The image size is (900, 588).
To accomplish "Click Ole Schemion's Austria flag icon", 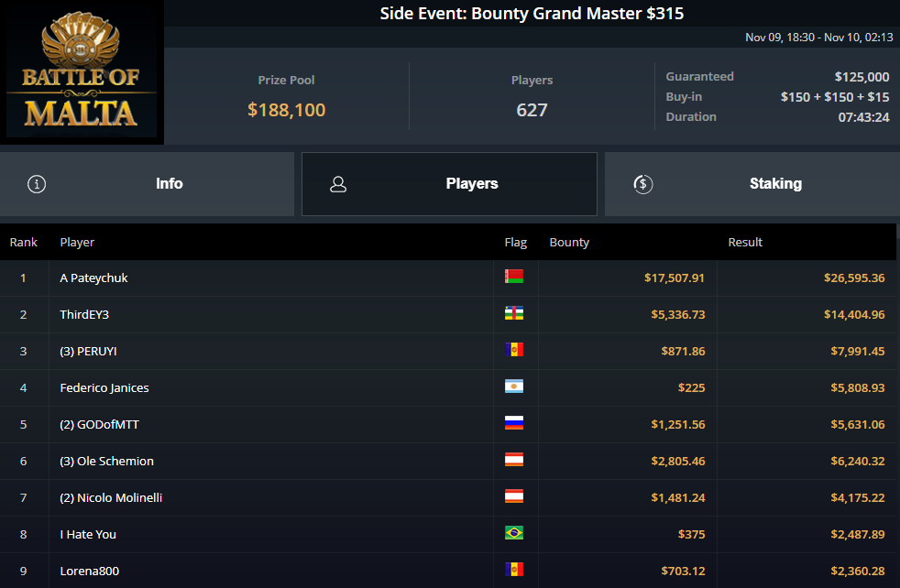I will point(514,460).
